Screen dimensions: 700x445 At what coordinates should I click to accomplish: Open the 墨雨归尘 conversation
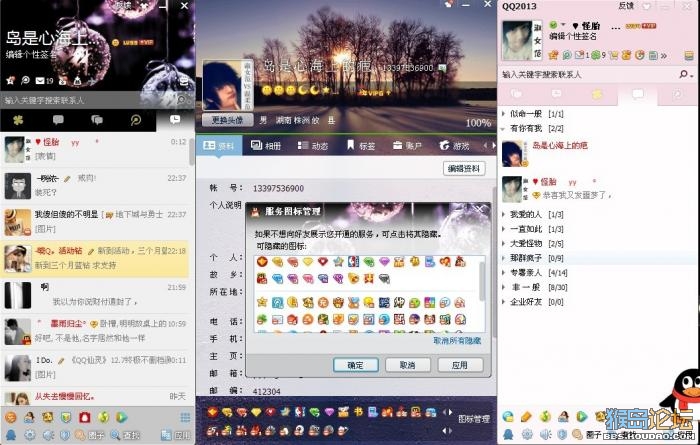95,331
